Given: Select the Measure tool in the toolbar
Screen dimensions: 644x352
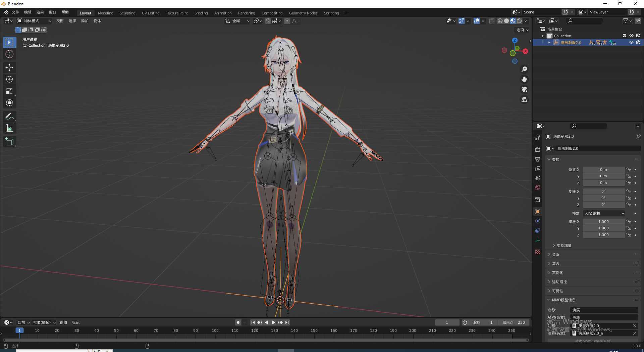Looking at the screenshot, I should click(x=9, y=128).
